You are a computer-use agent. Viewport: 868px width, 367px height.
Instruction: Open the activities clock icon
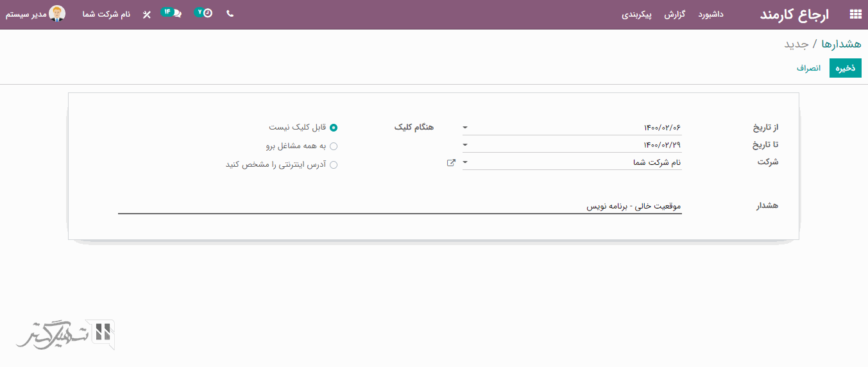[208, 13]
